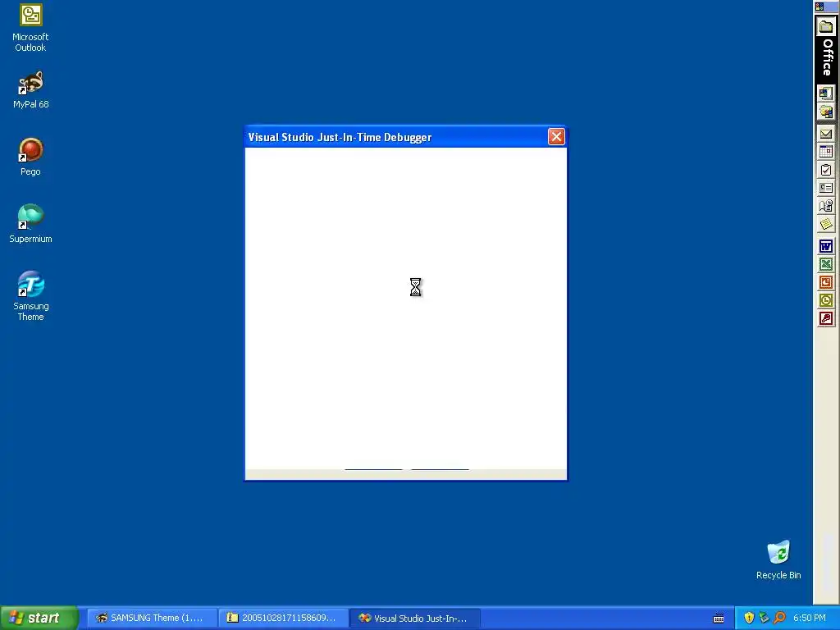This screenshot has height=630, width=840.
Task: Click New Office Document icon on shortcut bar
Action: (x=826, y=94)
